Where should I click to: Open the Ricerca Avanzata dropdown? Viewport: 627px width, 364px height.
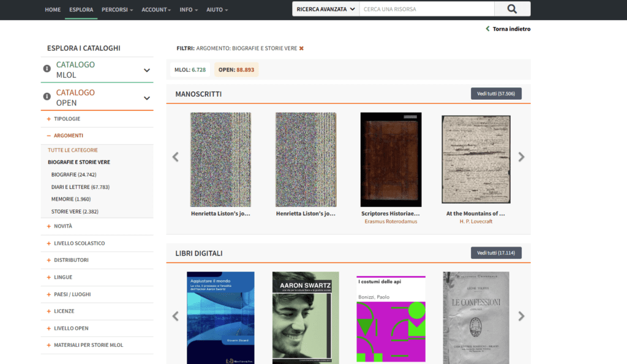coord(325,9)
